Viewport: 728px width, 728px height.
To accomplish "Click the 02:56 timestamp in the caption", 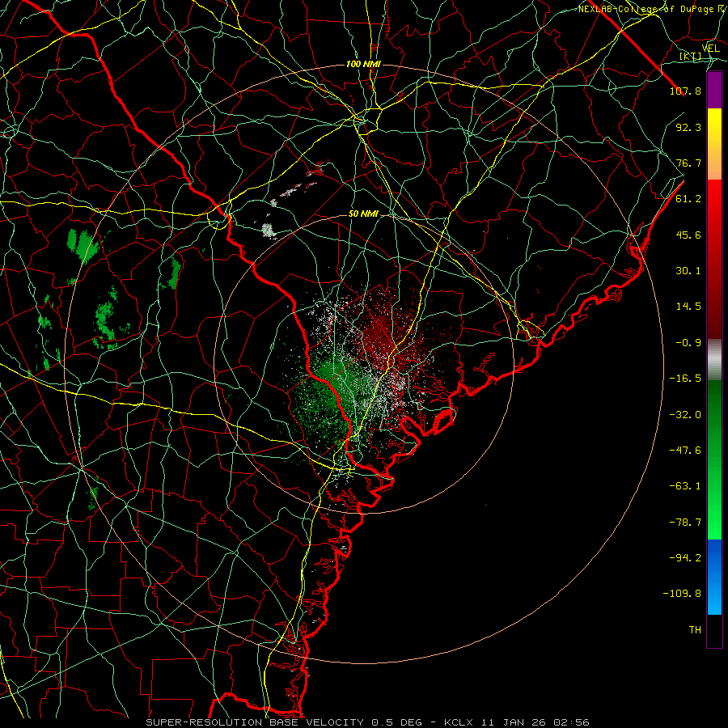I will coord(573,722).
